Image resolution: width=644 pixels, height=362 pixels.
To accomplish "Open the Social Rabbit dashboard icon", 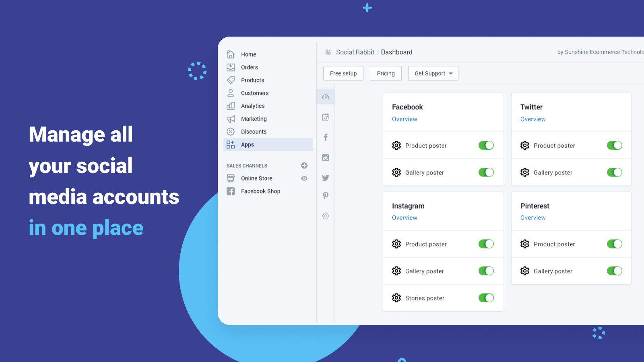I will [x=325, y=97].
